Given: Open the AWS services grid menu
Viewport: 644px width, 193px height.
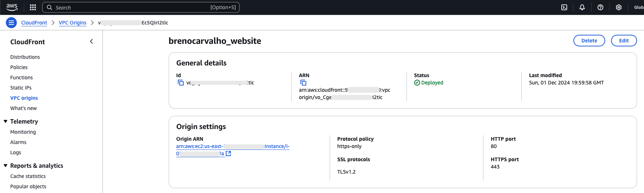Looking at the screenshot, I should [x=33, y=7].
